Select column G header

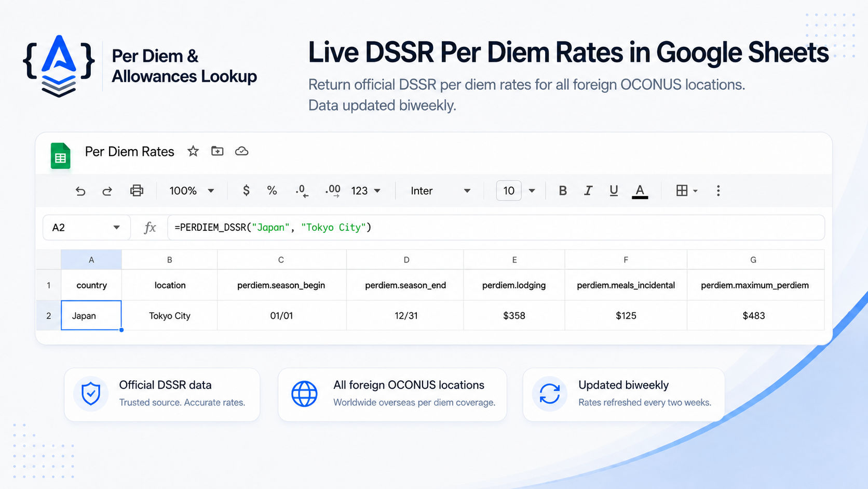755,260
